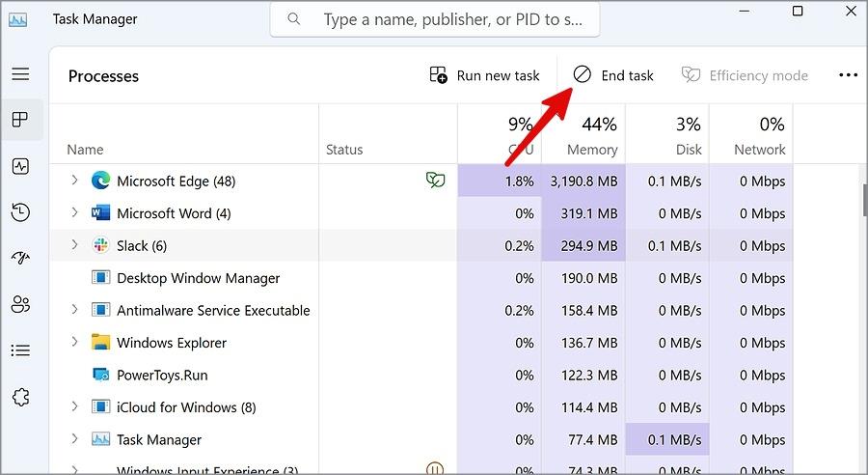Select the Desktop Window Manager row name
The image size is (868, 475).
[198, 278]
